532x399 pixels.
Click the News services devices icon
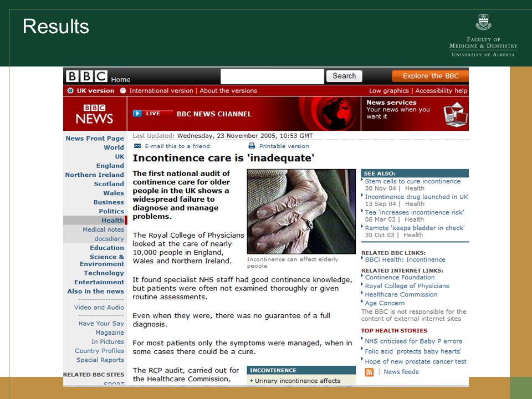click(456, 114)
